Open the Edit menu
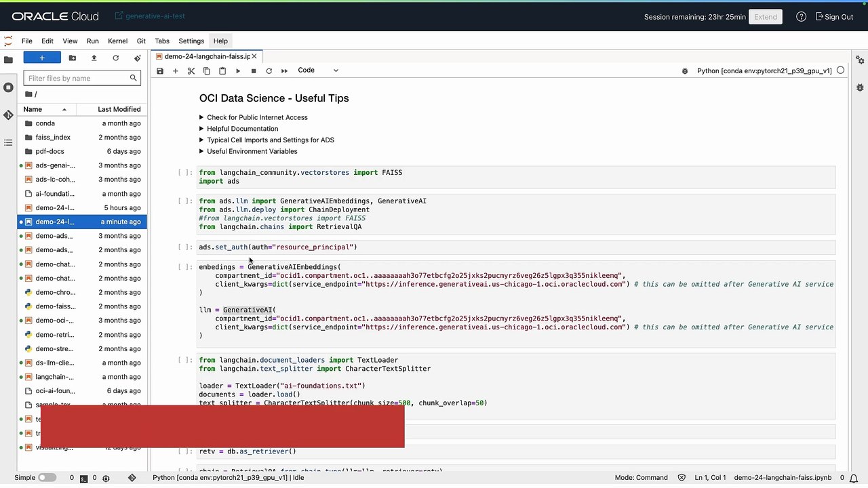Image resolution: width=868 pixels, height=488 pixels. [47, 41]
